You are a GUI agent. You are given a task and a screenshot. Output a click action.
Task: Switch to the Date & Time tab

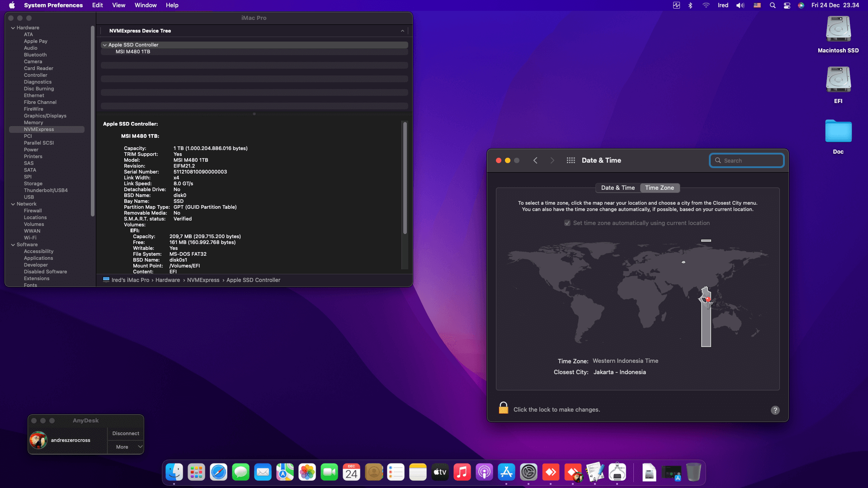click(x=618, y=188)
